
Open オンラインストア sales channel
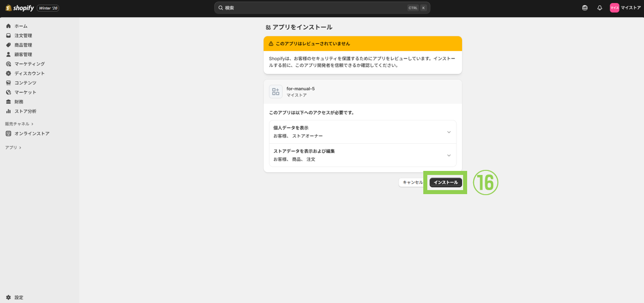(x=32, y=134)
